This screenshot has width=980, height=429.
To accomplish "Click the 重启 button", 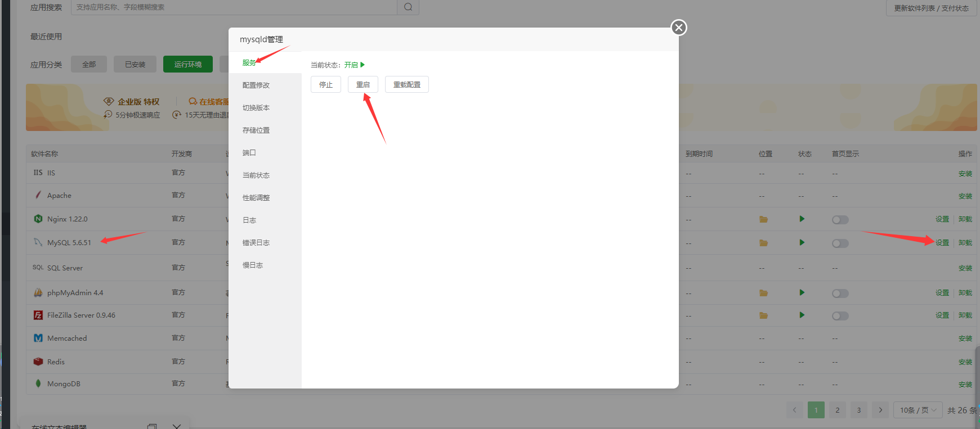I will pos(363,84).
